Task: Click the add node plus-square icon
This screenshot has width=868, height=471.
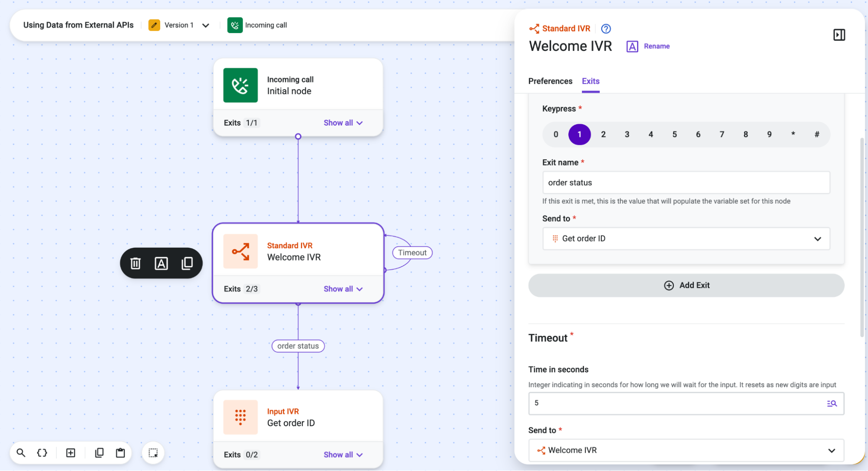Action: [71, 453]
